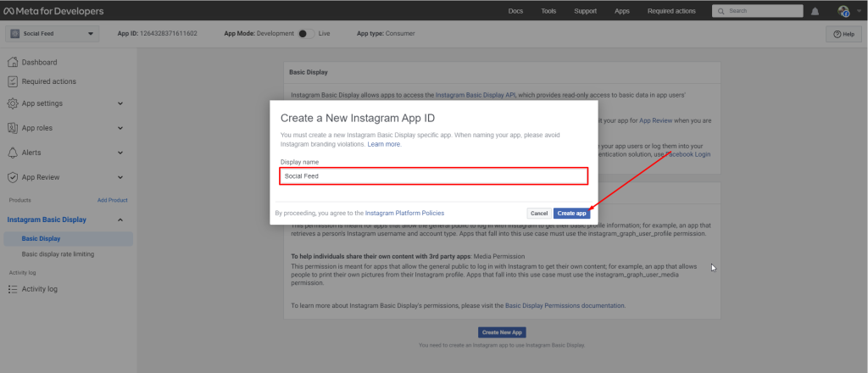
Task: Expand the Alerts sidebar section
Action: point(120,153)
